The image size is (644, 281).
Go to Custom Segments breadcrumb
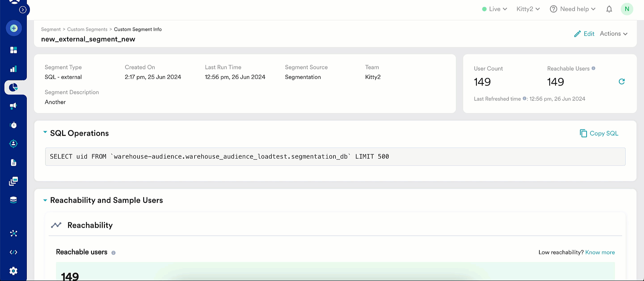click(x=87, y=29)
